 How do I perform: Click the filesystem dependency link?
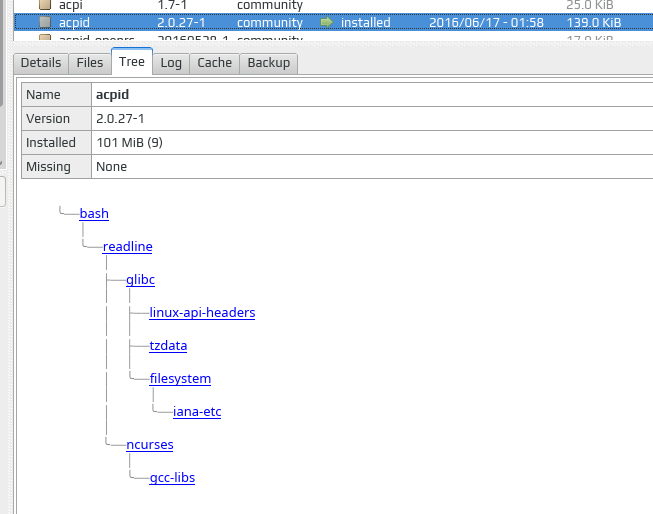click(180, 378)
